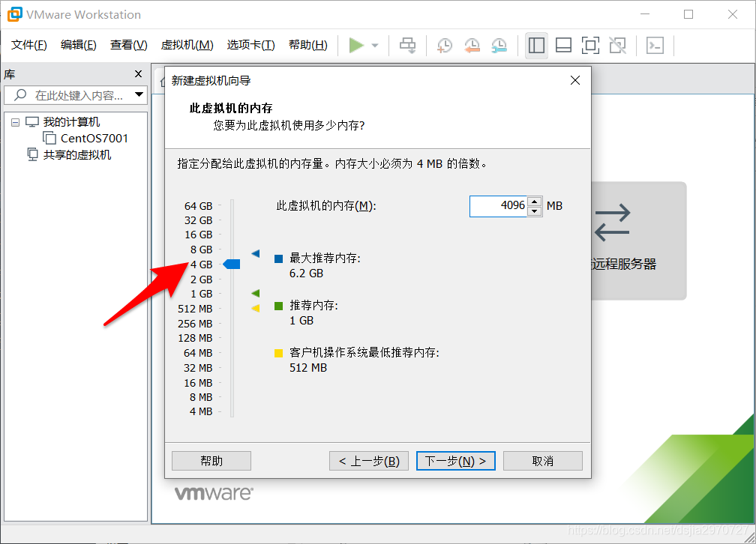Increase memory with the spinner up arrow
This screenshot has width=756, height=544.
534,202
